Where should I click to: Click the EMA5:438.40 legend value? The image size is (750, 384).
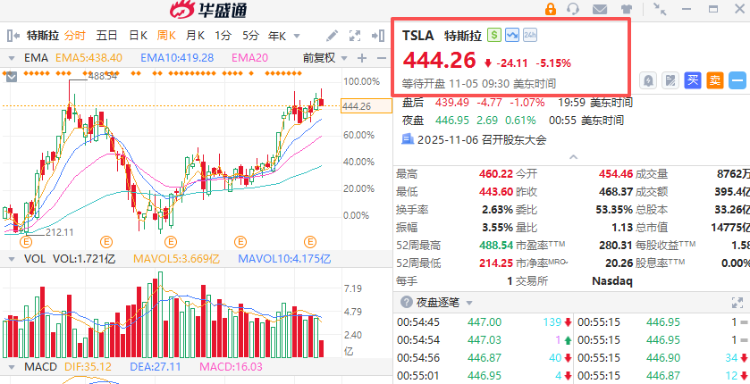point(89,58)
